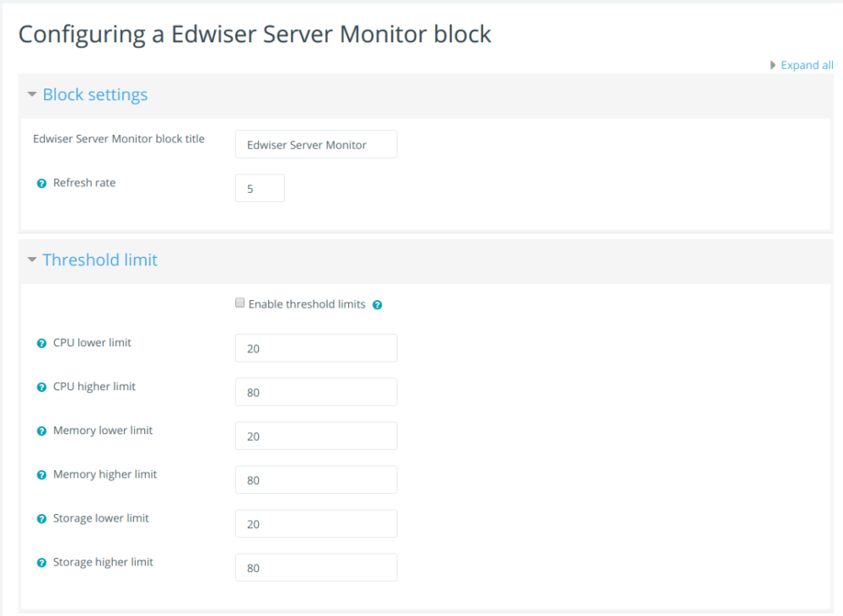Enable the threshold limits checkbox
Image resolution: width=843 pixels, height=616 pixels.
(239, 302)
